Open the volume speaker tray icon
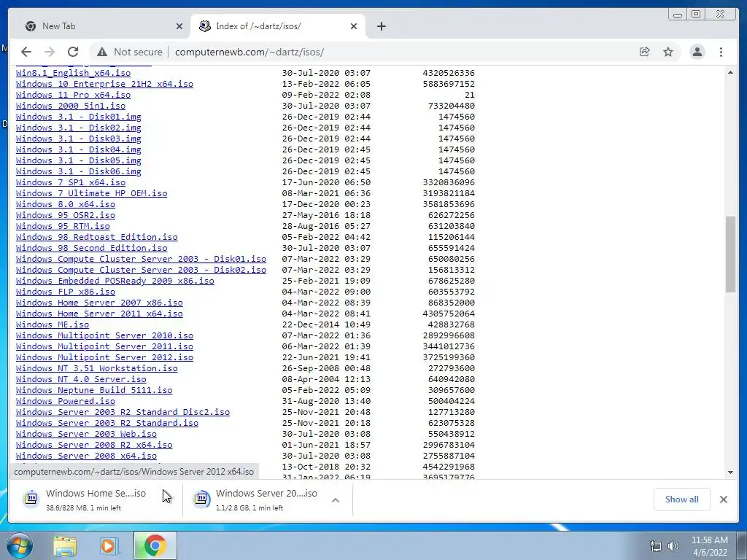The height and width of the screenshot is (560, 747). (x=673, y=546)
